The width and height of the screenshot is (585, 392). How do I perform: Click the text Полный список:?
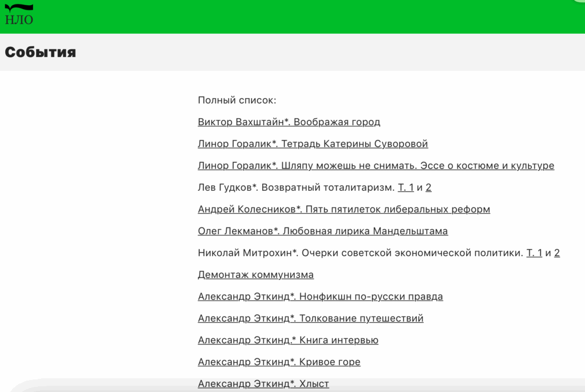pos(237,100)
